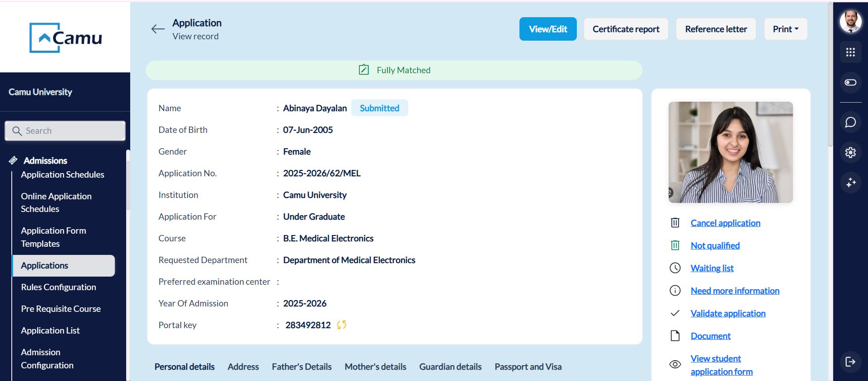Image resolution: width=868 pixels, height=381 pixels.
Task: Click the View/Edit button
Action: (548, 29)
